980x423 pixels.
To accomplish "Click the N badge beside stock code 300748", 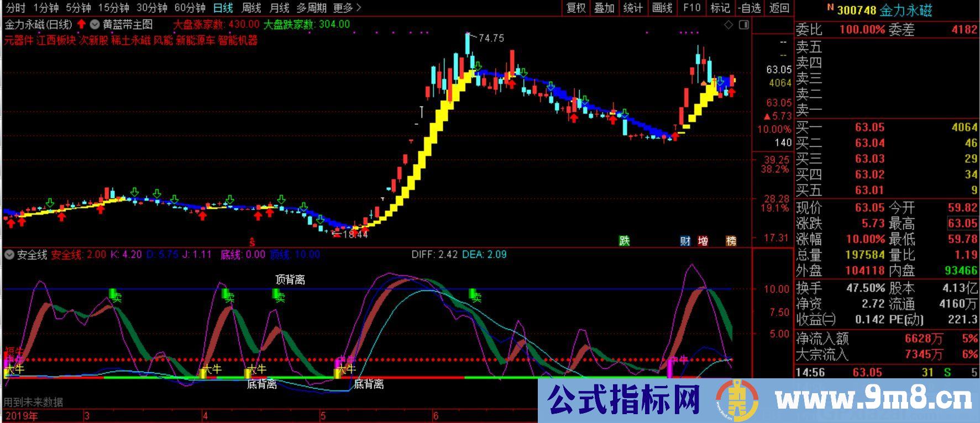I will tap(830, 8).
